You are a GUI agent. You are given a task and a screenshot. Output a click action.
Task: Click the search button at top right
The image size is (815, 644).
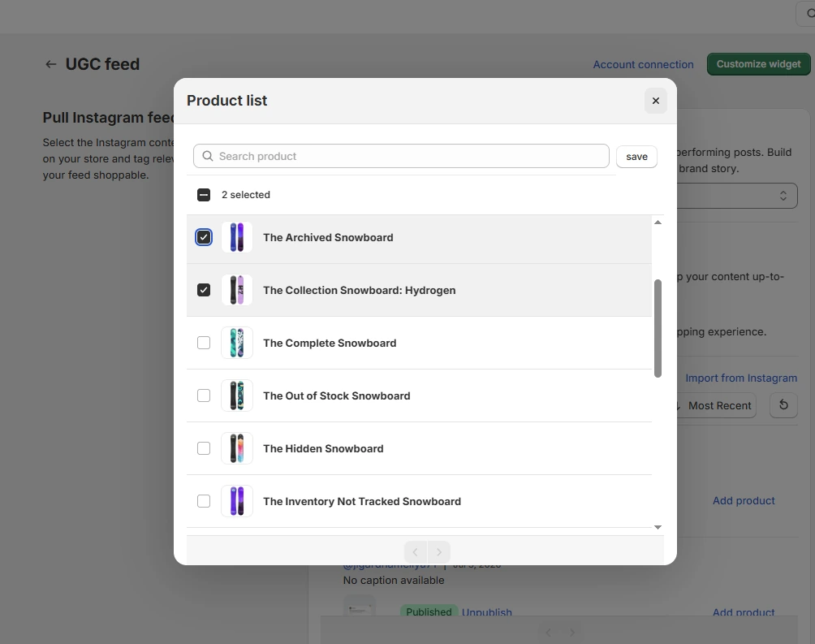click(x=807, y=14)
